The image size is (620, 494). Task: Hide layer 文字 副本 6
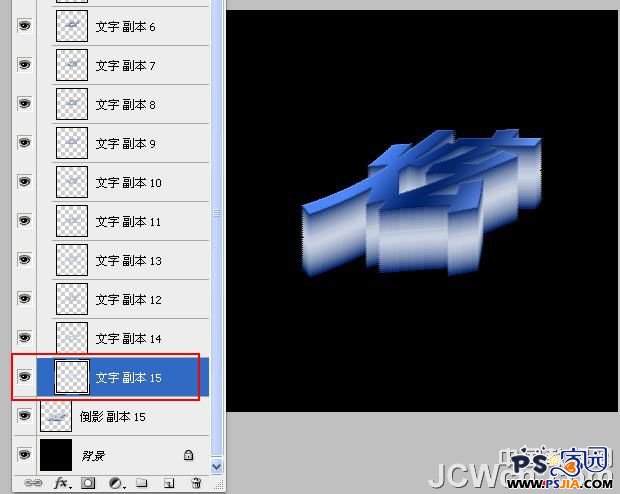click(x=25, y=26)
